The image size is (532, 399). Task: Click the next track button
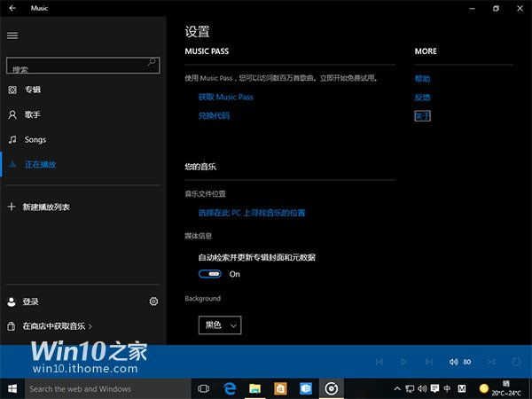[429, 362]
